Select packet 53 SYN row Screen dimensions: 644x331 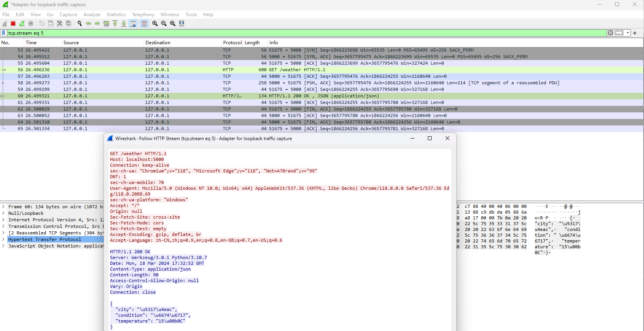coord(322,50)
